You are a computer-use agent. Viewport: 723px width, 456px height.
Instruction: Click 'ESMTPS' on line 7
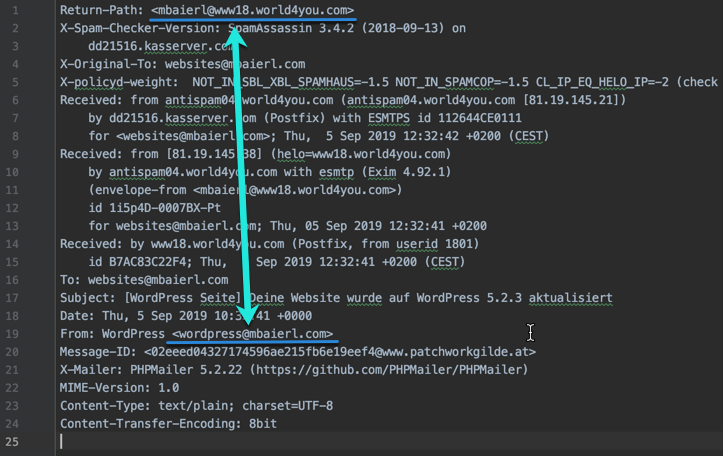(x=389, y=118)
